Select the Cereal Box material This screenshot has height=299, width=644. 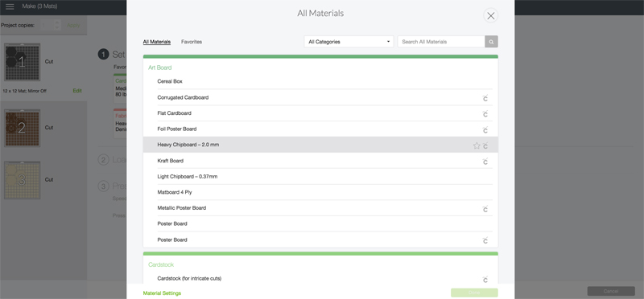pyautogui.click(x=320, y=81)
